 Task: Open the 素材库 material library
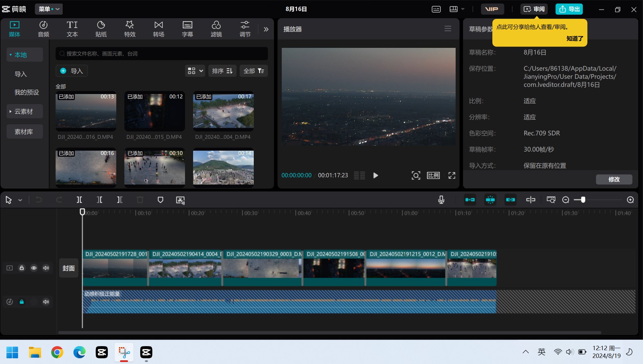25,132
